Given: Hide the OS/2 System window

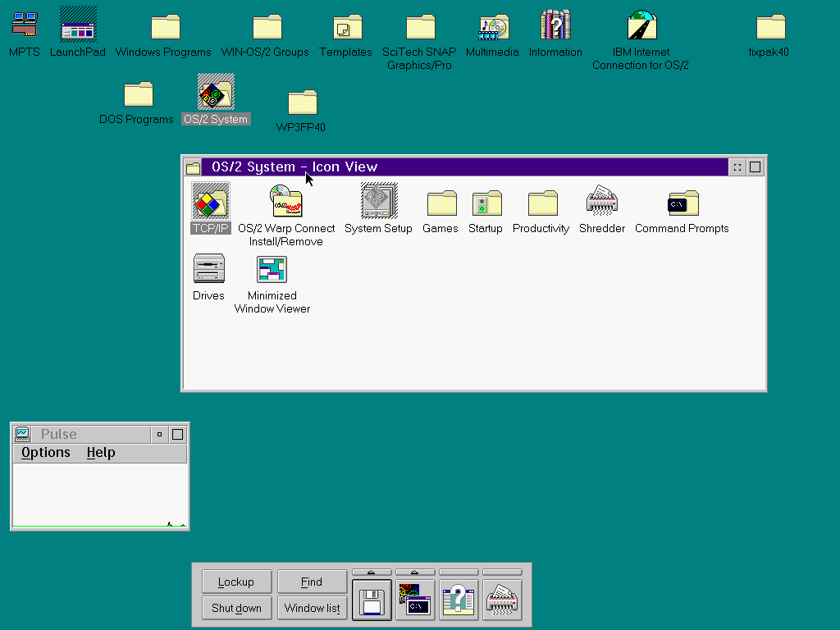Looking at the screenshot, I should [x=737, y=167].
